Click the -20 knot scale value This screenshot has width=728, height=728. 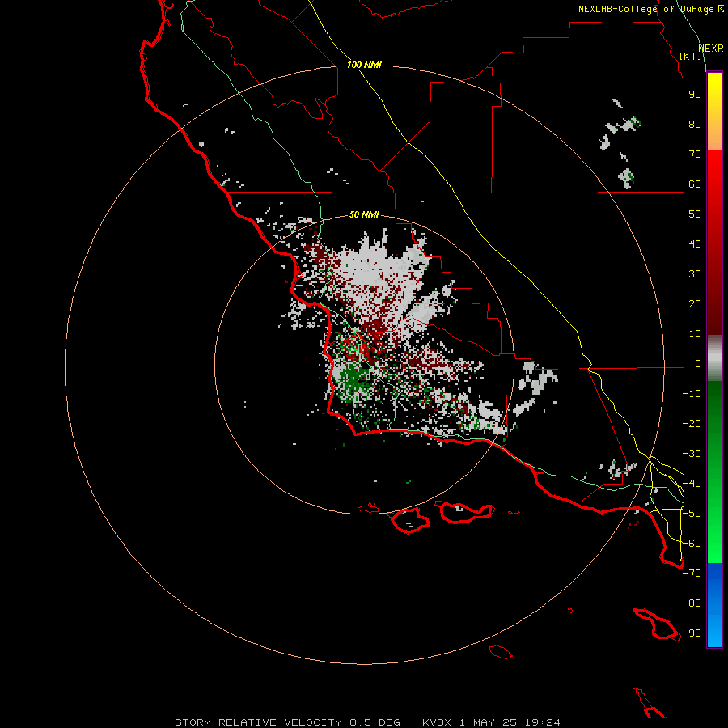[692, 424]
